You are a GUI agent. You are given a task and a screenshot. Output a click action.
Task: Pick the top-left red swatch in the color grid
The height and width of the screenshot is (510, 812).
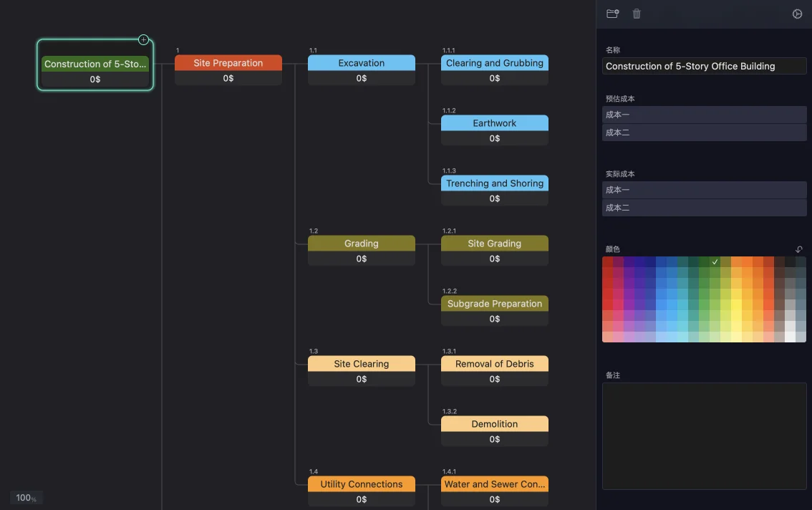[607, 261]
